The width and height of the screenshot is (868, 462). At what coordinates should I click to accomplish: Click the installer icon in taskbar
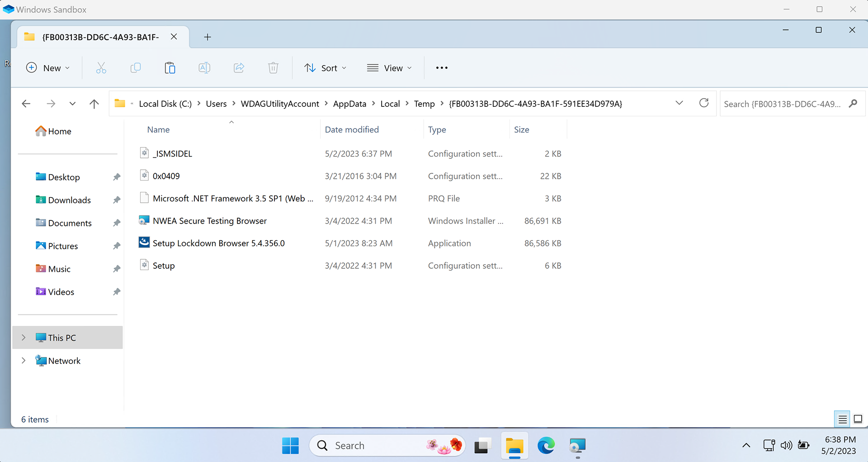point(577,446)
